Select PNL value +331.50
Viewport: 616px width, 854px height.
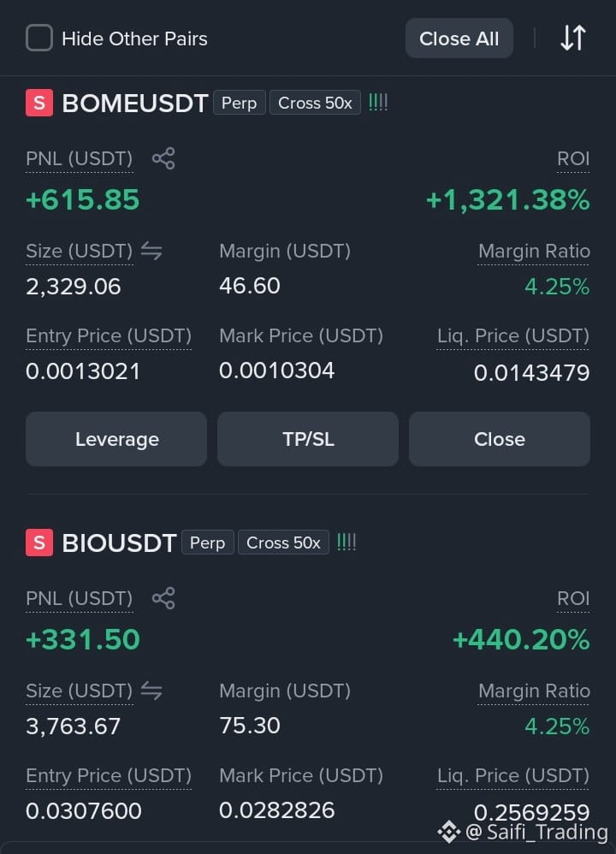83,639
